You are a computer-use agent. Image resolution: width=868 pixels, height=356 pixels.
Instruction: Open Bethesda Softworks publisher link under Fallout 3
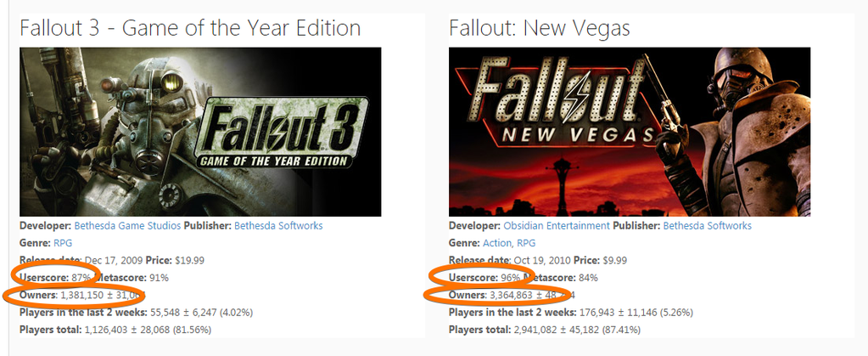pyautogui.click(x=278, y=226)
